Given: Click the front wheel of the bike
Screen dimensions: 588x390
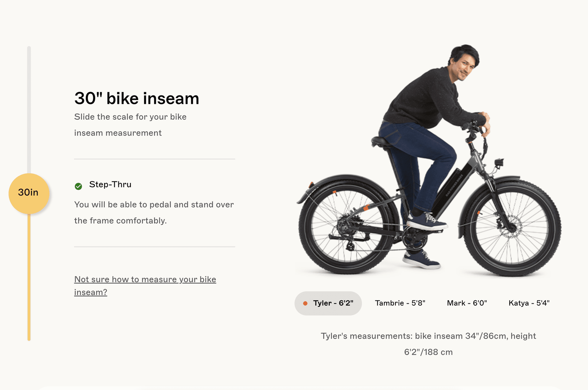Looking at the screenshot, I should click(512, 228).
